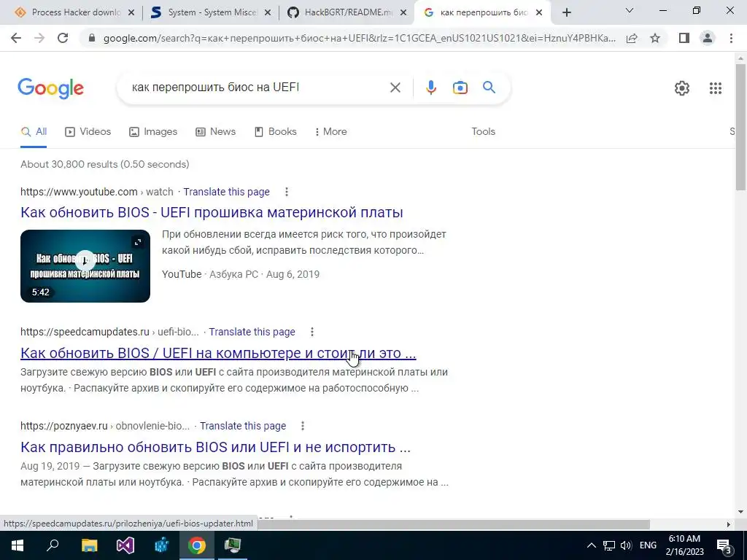747x560 pixels.
Task: Click the Chrome taskbar icon
Action: pos(196,545)
